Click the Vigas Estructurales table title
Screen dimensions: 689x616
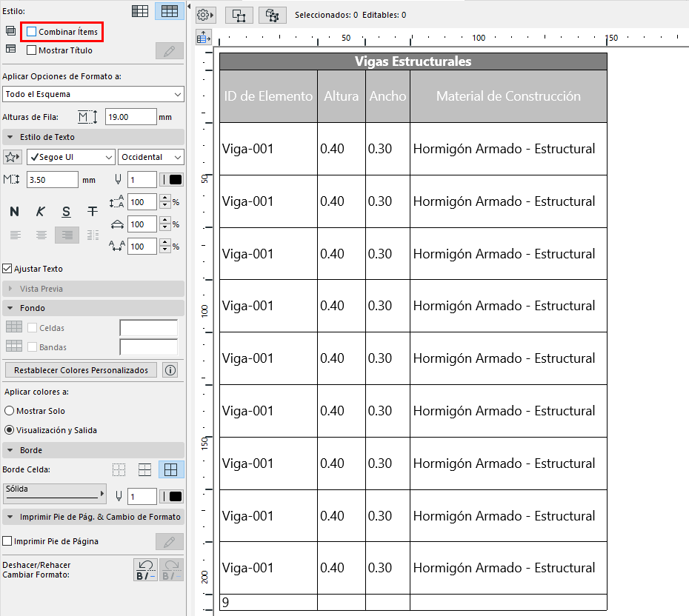pyautogui.click(x=413, y=61)
